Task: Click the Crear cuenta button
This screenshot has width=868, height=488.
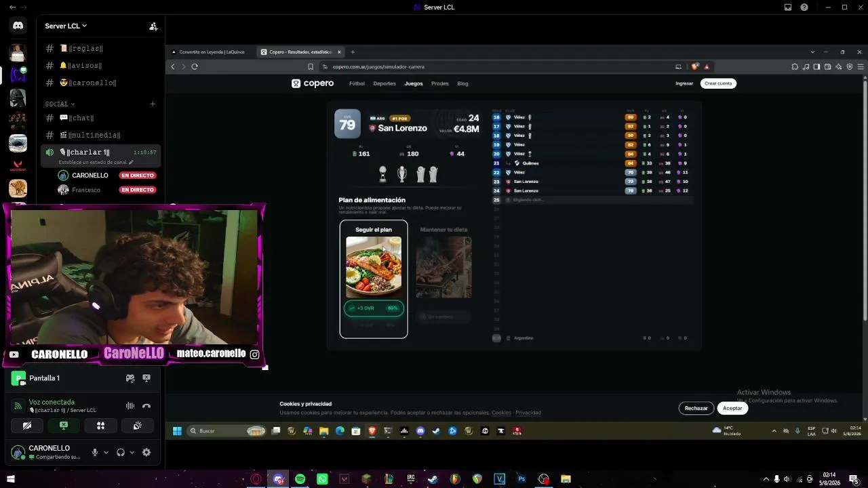Action: click(x=718, y=83)
